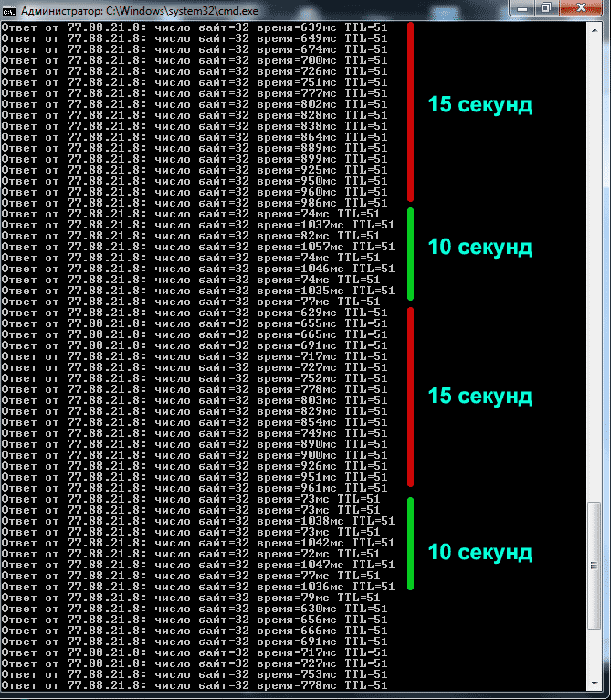Click the row with время=900мс
This screenshot has width=611, height=700.
(x=195, y=455)
